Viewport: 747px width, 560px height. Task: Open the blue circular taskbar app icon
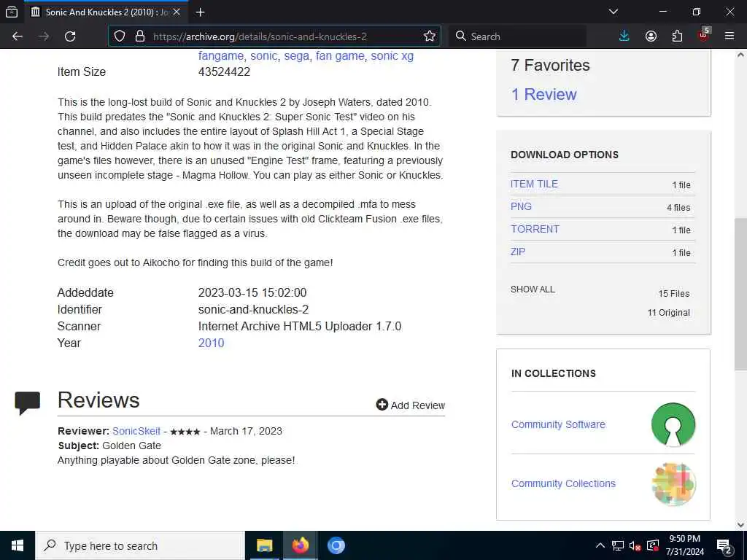[336, 545]
